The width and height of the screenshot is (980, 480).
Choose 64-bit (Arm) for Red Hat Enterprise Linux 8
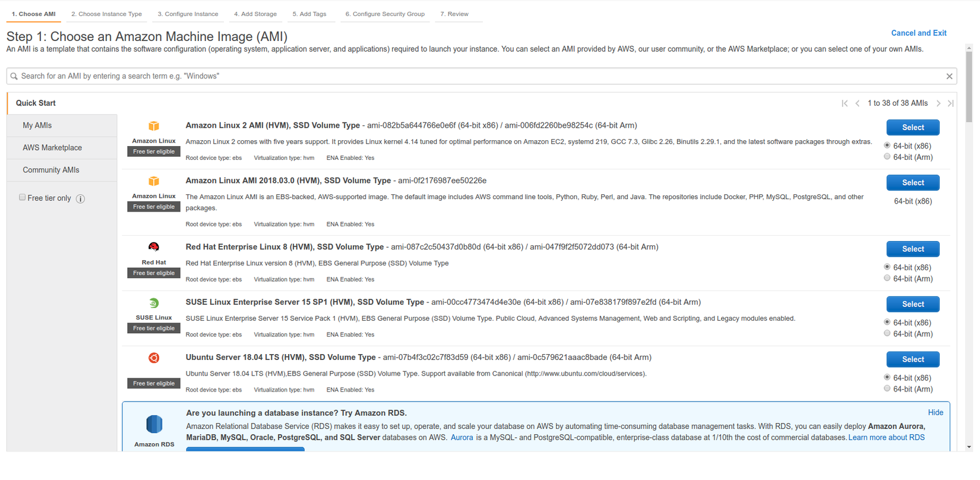point(887,279)
